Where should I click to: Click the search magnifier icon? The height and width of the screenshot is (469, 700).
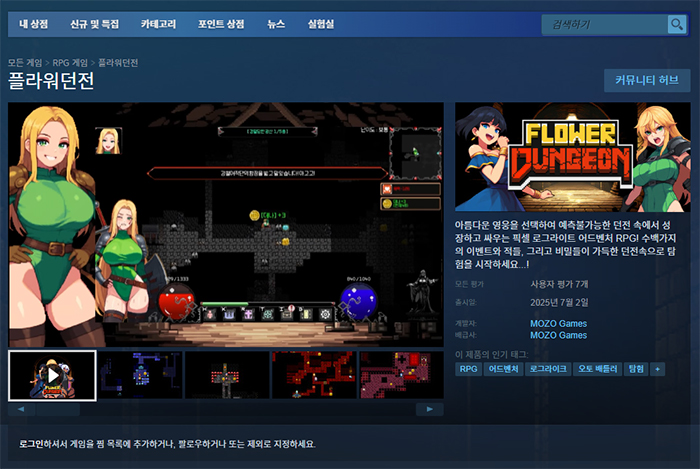[x=677, y=24]
